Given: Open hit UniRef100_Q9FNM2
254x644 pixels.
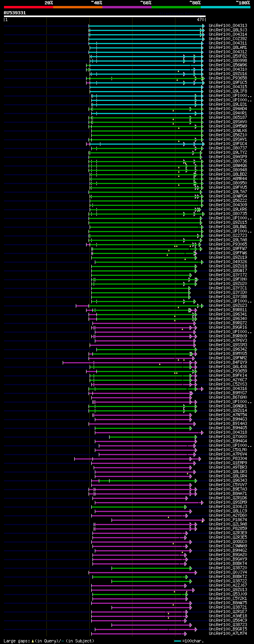Looking at the screenshot, I should 228,358.
